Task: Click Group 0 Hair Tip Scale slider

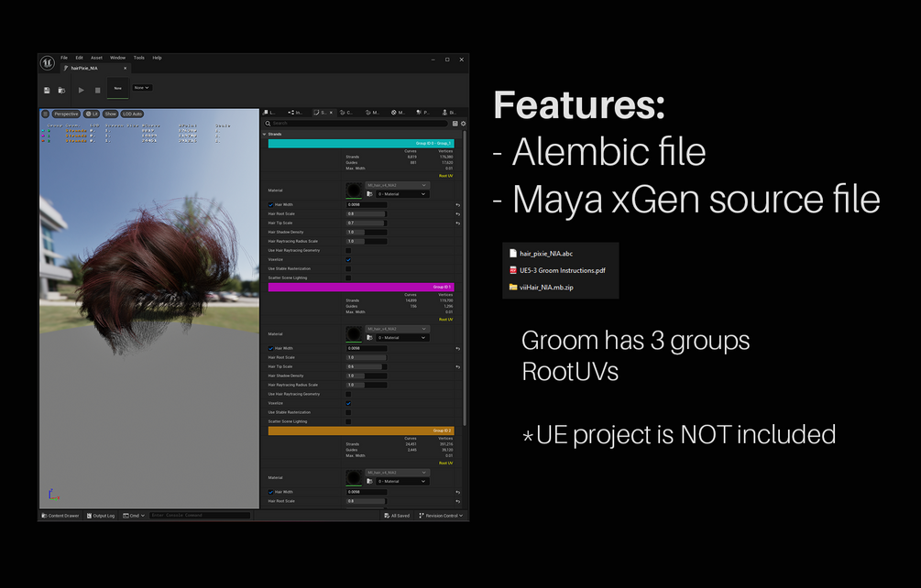Action: click(367, 223)
